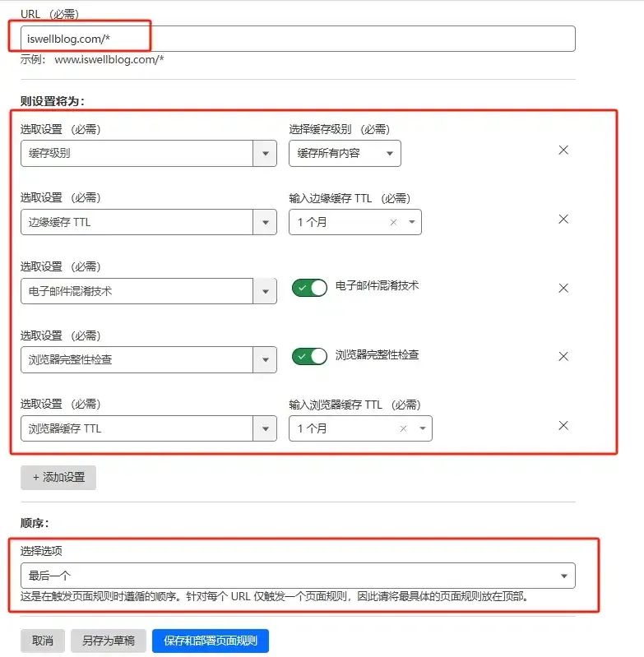Open the 最后一个 order dropdown

298,576
